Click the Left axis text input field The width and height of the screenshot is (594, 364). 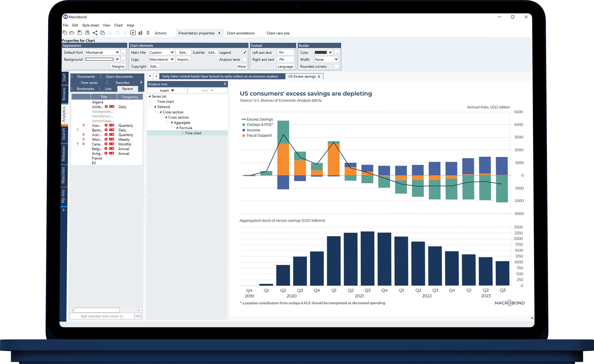click(285, 52)
